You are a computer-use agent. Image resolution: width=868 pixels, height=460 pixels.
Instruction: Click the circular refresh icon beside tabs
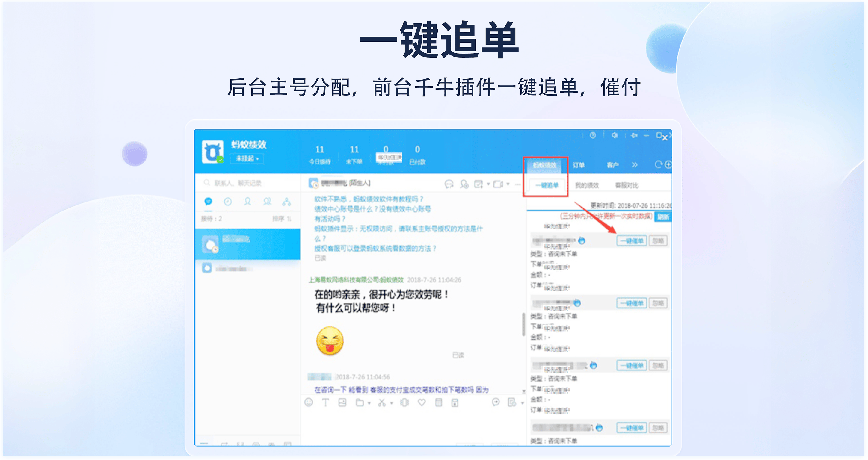(x=658, y=164)
